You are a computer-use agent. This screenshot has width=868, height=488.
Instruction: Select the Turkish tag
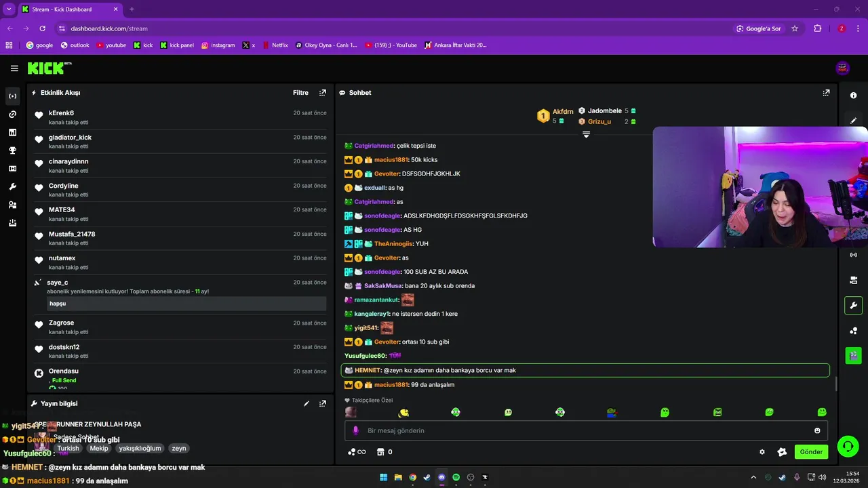(68, 448)
